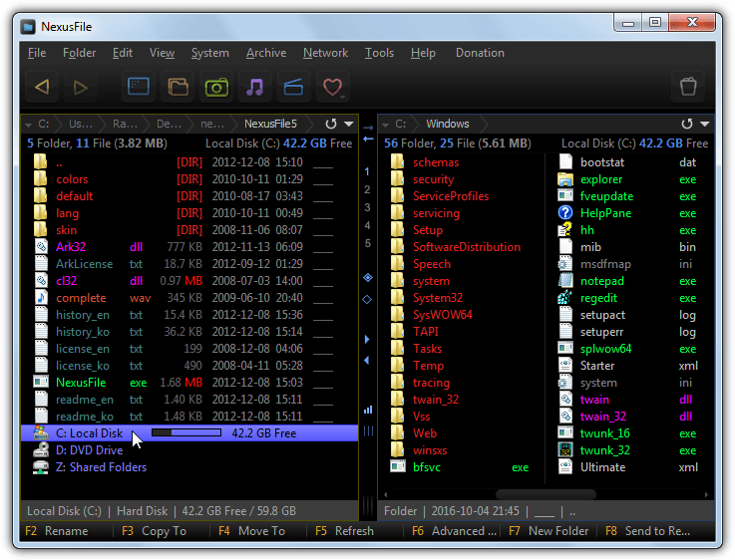Open the Favorites heart toolbar icon
Screen dimensions: 735x560
331,87
